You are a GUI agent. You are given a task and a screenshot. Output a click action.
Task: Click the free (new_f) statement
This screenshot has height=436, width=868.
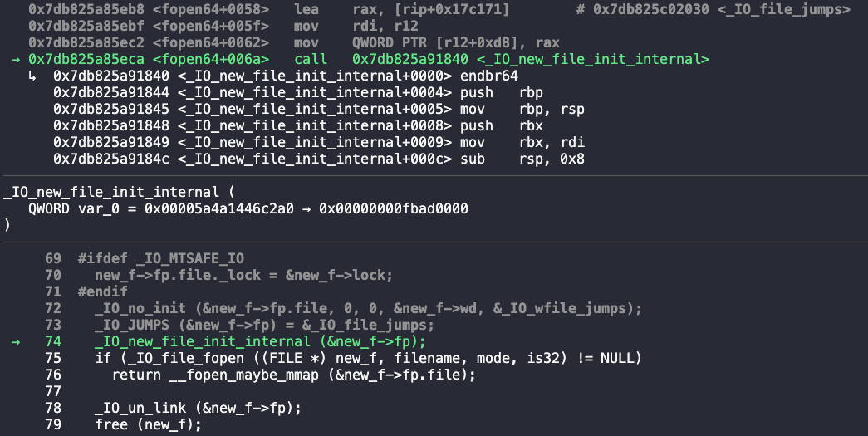[x=149, y=424]
